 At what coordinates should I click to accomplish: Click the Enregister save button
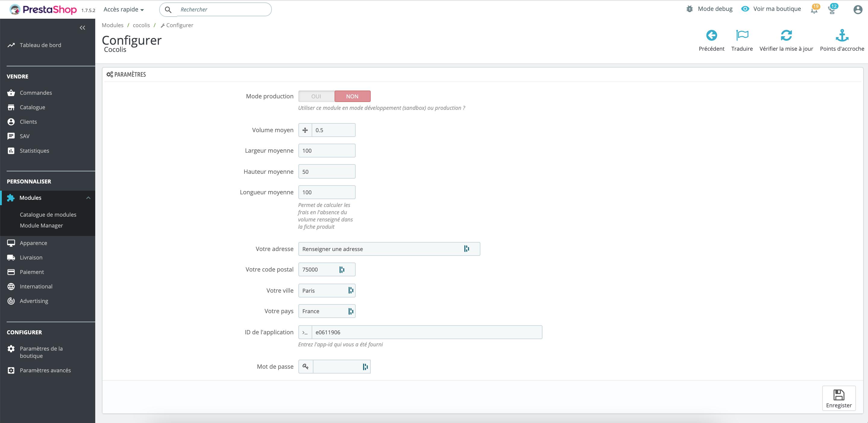click(839, 398)
